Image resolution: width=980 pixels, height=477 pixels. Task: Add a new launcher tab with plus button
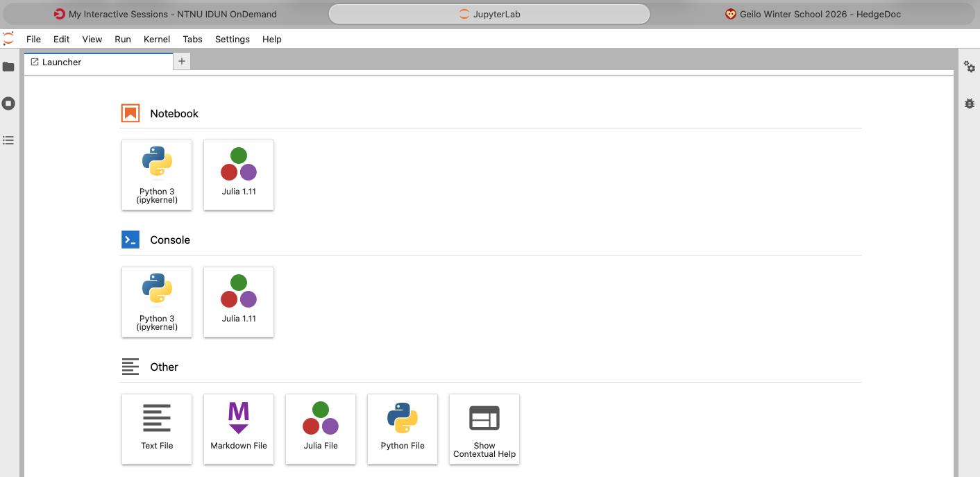182,61
